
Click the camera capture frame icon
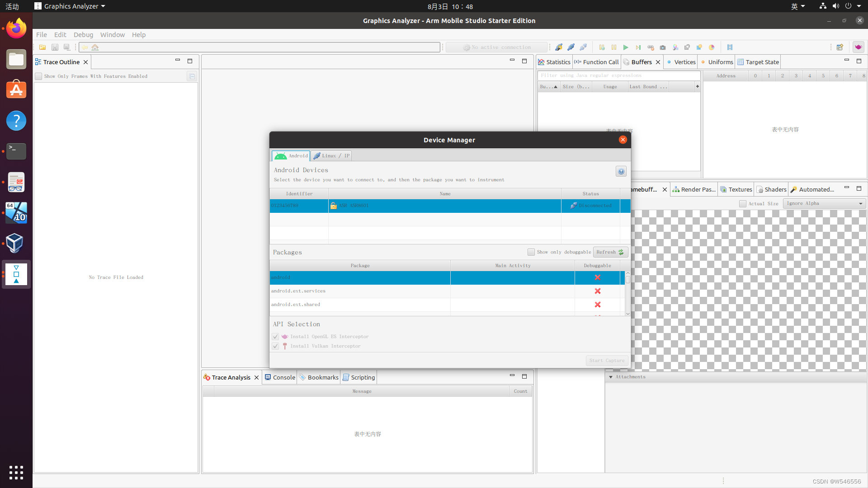pyautogui.click(x=663, y=47)
